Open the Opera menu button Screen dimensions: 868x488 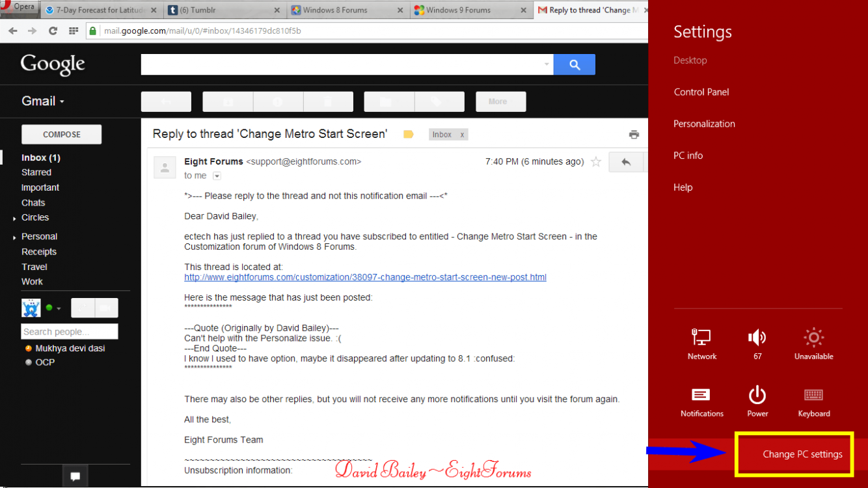tap(20, 7)
